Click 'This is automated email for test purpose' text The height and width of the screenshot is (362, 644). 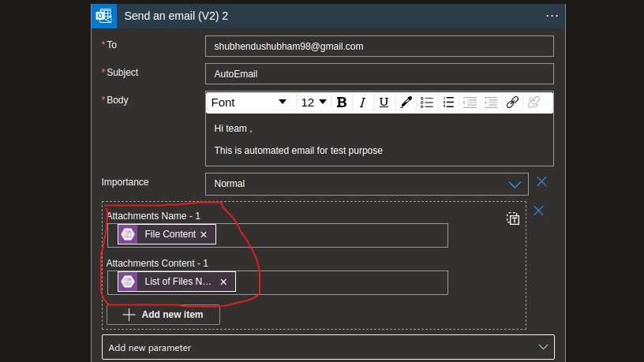(298, 151)
